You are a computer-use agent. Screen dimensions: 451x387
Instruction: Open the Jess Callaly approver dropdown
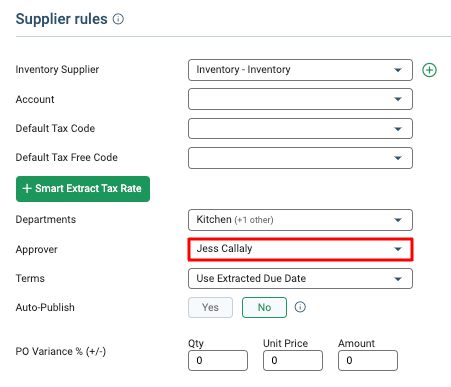300,249
